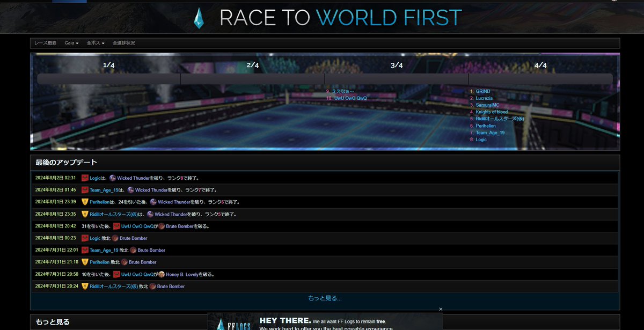644x330 pixels.
Task: Open Ridillオールスターズ(仮), ranked 5 in the 4/4 list
Action: (x=500, y=119)
